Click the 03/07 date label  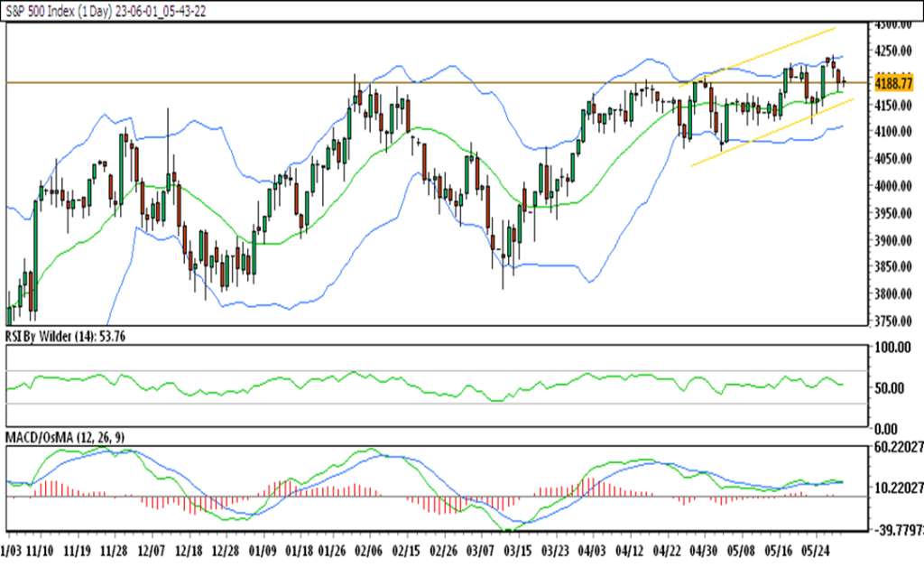(480, 551)
